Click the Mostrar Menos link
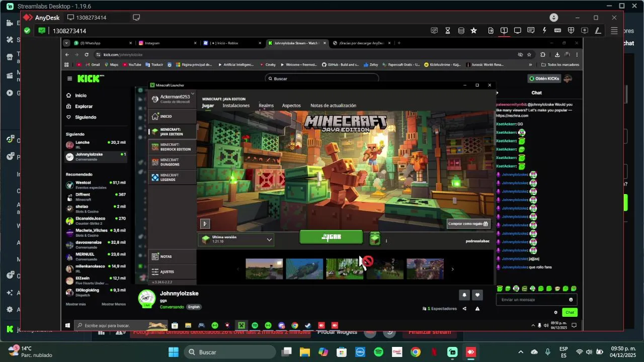 [114, 304]
